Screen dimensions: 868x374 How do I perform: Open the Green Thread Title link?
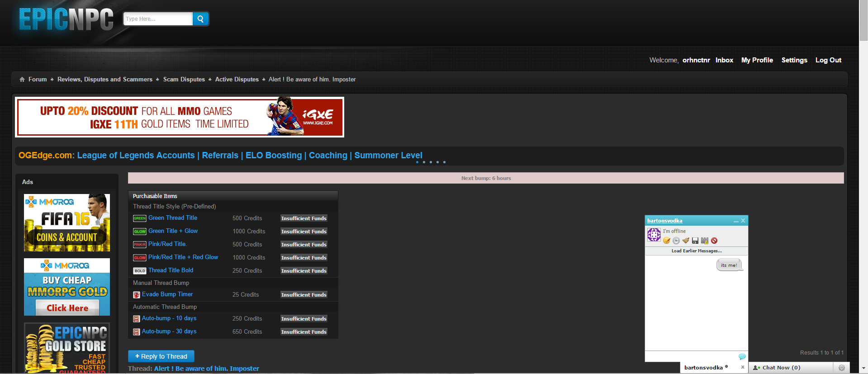(173, 218)
